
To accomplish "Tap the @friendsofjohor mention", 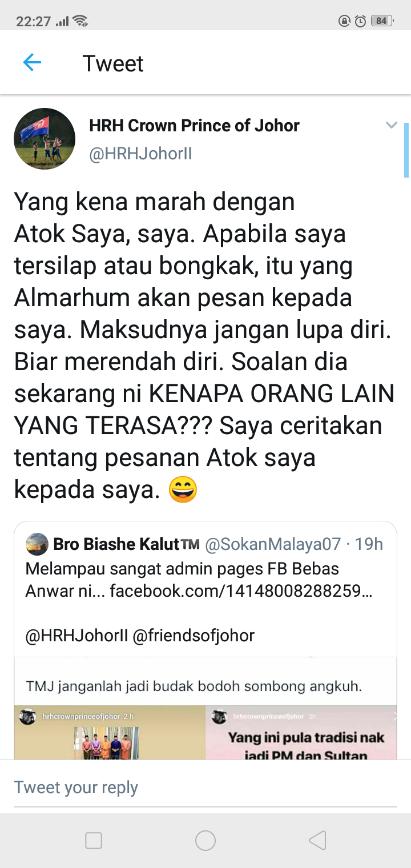I will pyautogui.click(x=194, y=635).
